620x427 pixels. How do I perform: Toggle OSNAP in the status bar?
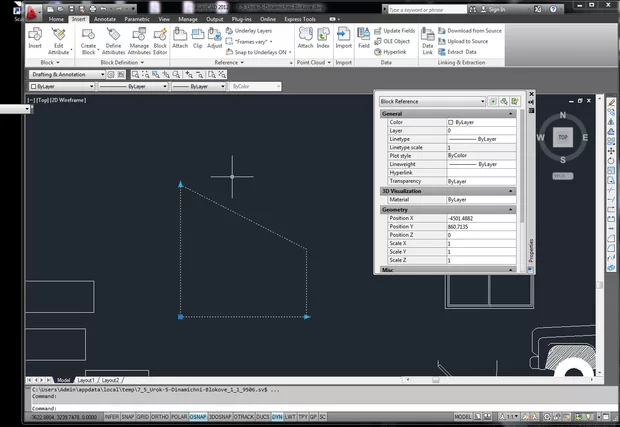[196, 416]
